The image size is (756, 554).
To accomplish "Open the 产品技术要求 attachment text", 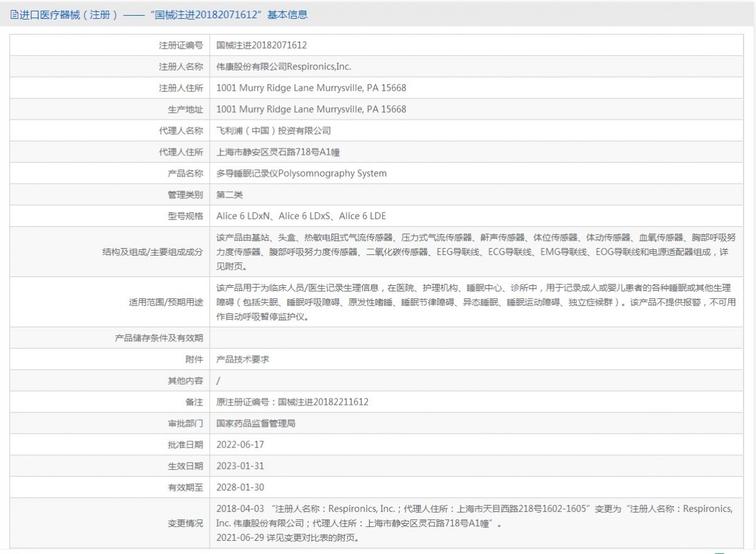I will tap(243, 359).
